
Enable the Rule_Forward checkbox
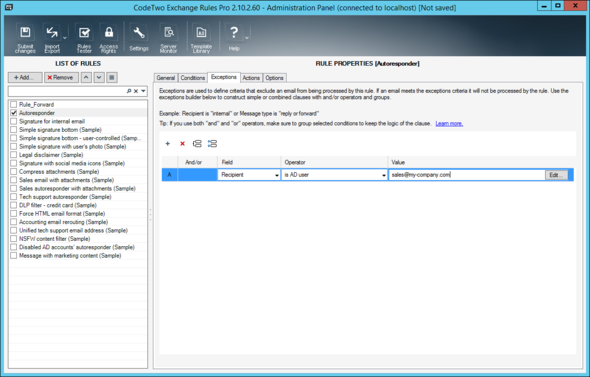pos(14,105)
